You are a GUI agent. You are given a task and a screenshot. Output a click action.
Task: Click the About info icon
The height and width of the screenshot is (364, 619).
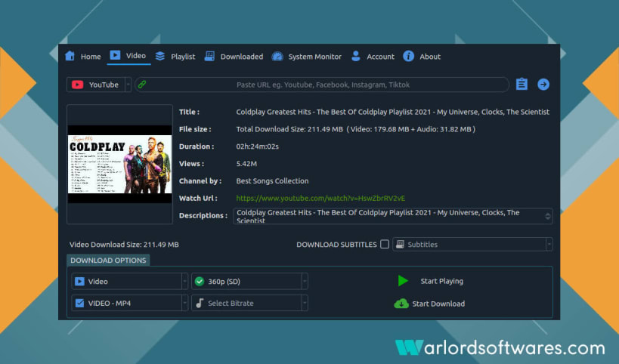409,56
